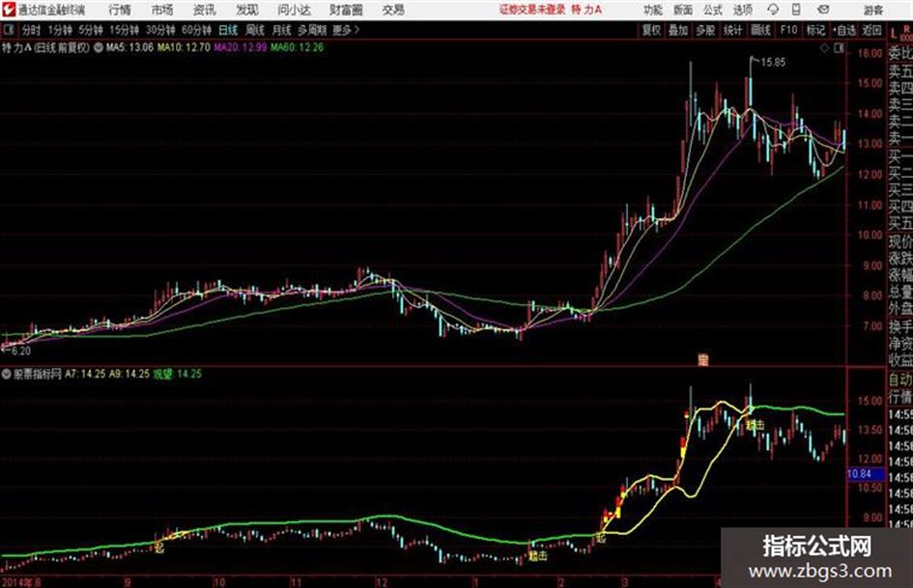The image size is (913, 588).
Task: Toggle the side panel icon near 16.00
Action: 839,49
